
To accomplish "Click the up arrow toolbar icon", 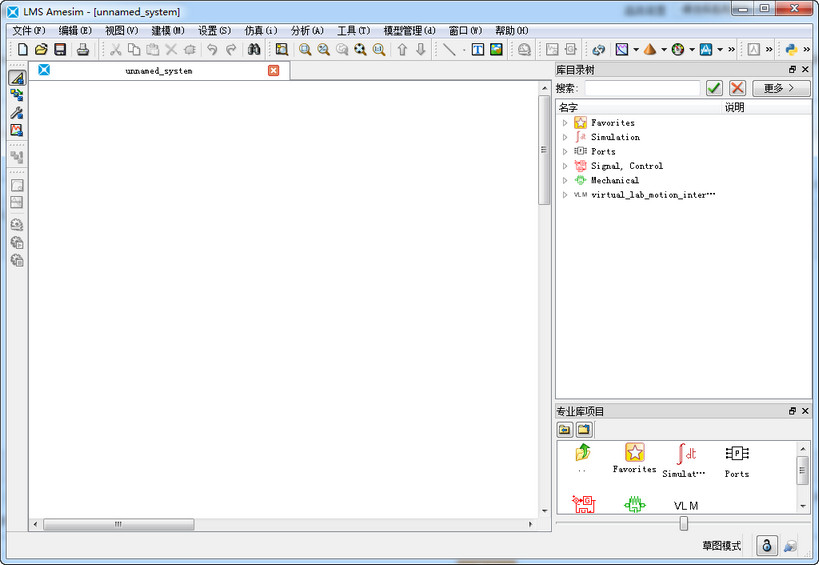I will [402, 50].
